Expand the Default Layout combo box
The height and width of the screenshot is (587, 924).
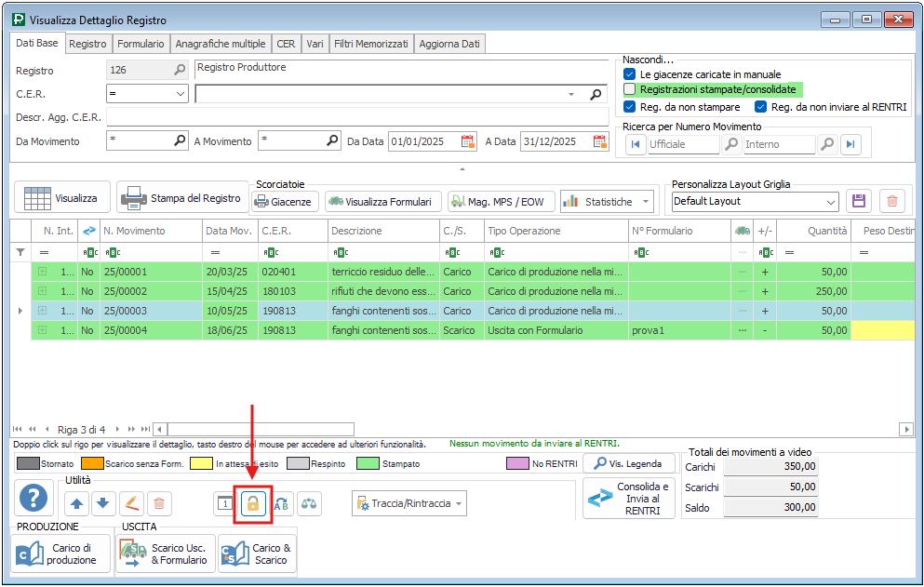pos(831,201)
